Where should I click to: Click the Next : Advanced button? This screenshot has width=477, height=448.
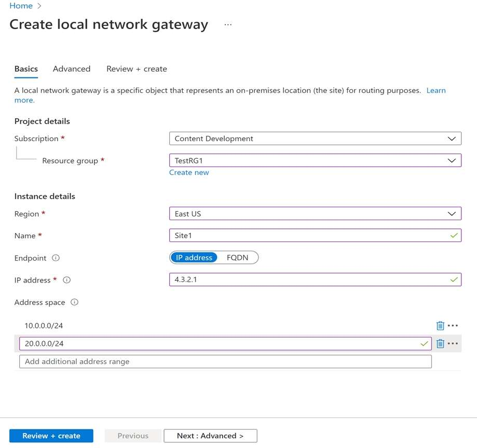210,436
